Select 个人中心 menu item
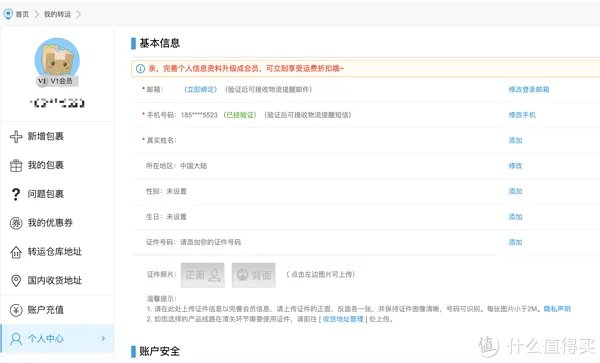The image size is (600, 363). tap(57, 339)
